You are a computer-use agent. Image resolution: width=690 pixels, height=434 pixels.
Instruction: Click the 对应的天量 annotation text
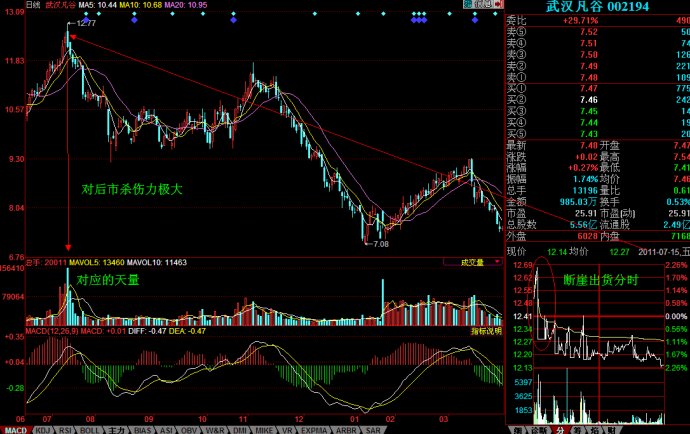pos(108,280)
